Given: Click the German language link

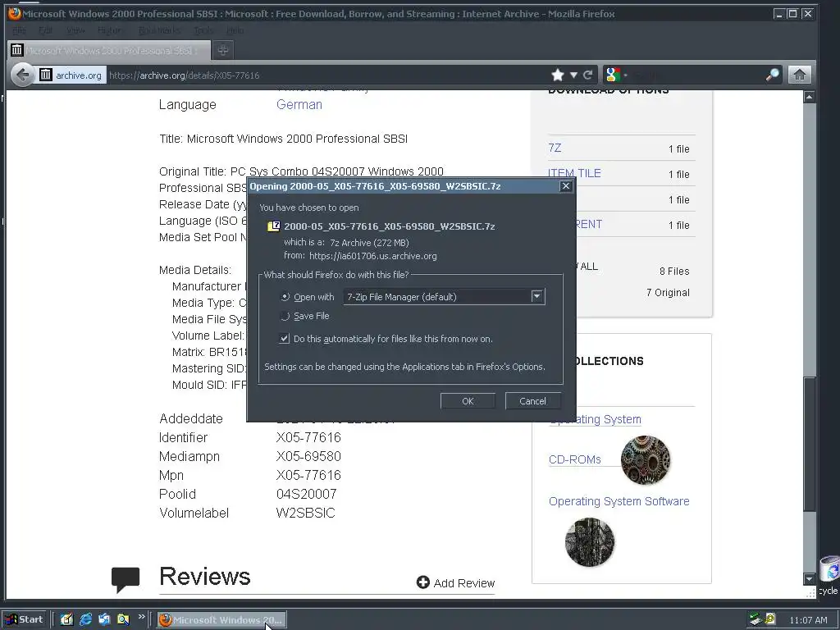Looking at the screenshot, I should pyautogui.click(x=299, y=104).
